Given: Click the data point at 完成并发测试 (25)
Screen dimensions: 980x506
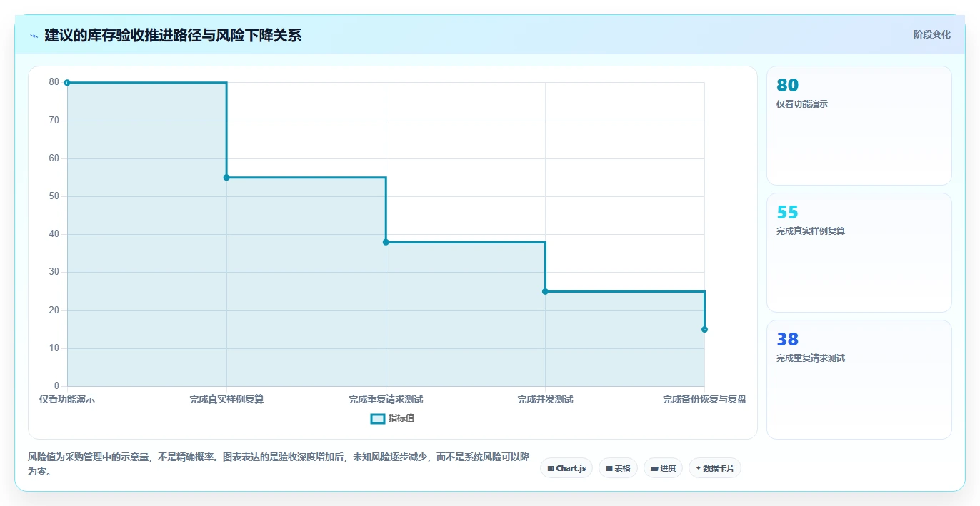Looking at the screenshot, I should 545,291.
